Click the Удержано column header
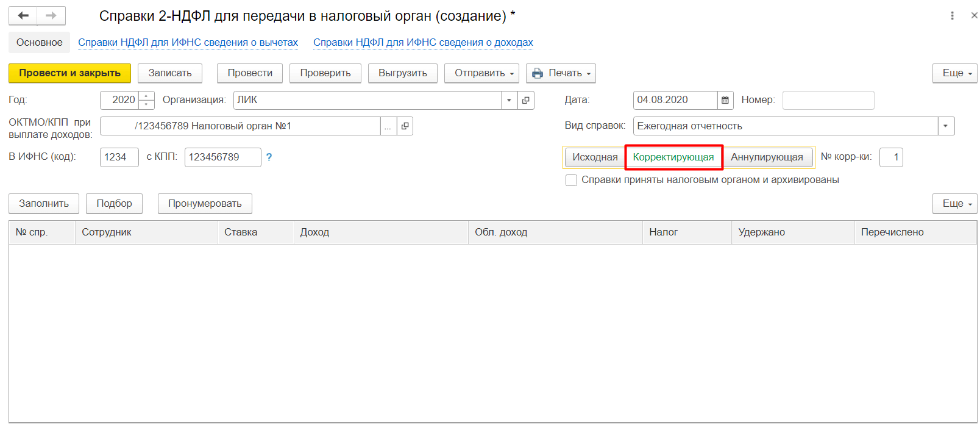This screenshot has height=424, width=980. coord(793,232)
